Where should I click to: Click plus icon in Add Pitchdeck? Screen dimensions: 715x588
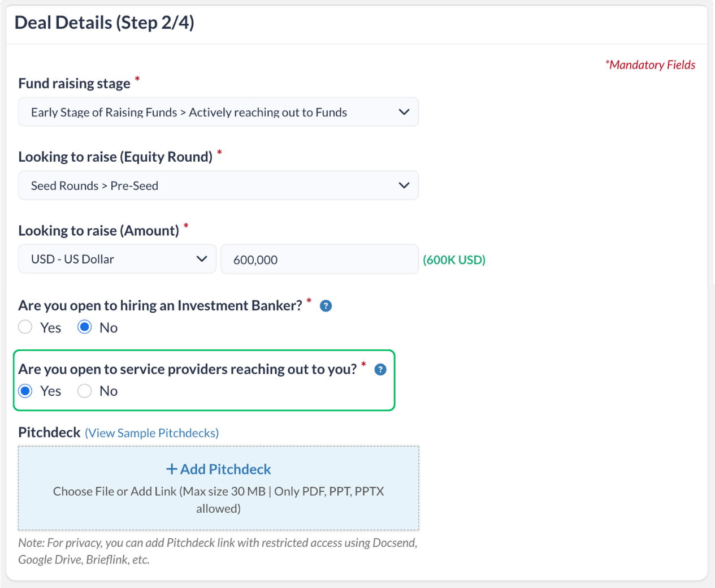[x=172, y=469]
